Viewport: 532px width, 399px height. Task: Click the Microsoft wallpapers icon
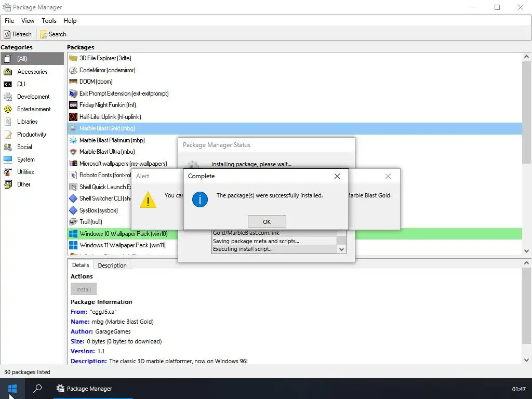pyautogui.click(x=73, y=164)
